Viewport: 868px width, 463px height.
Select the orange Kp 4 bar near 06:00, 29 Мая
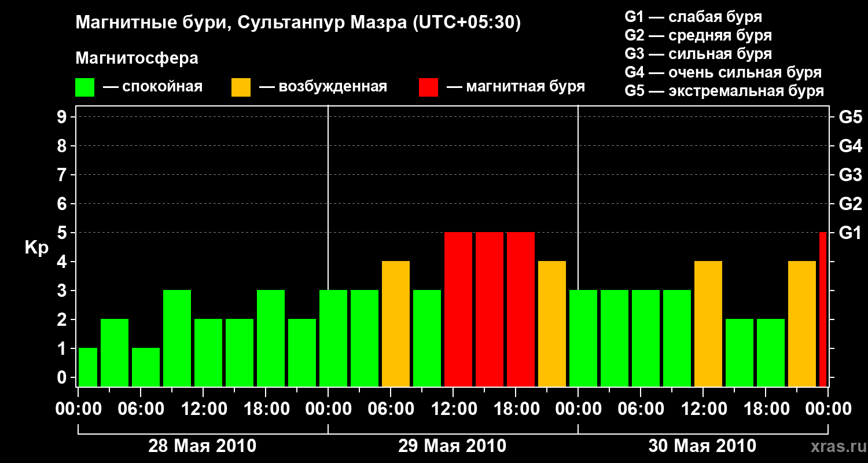pyautogui.click(x=396, y=324)
